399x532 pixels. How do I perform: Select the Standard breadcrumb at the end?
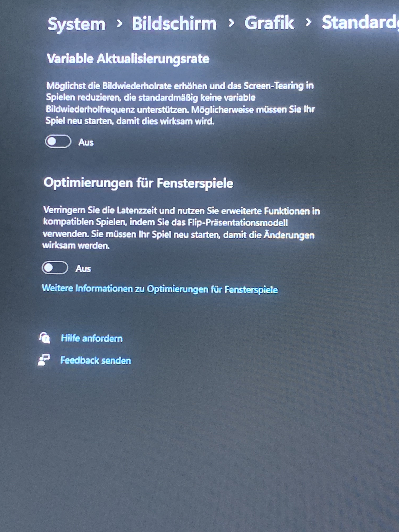pyautogui.click(x=360, y=22)
